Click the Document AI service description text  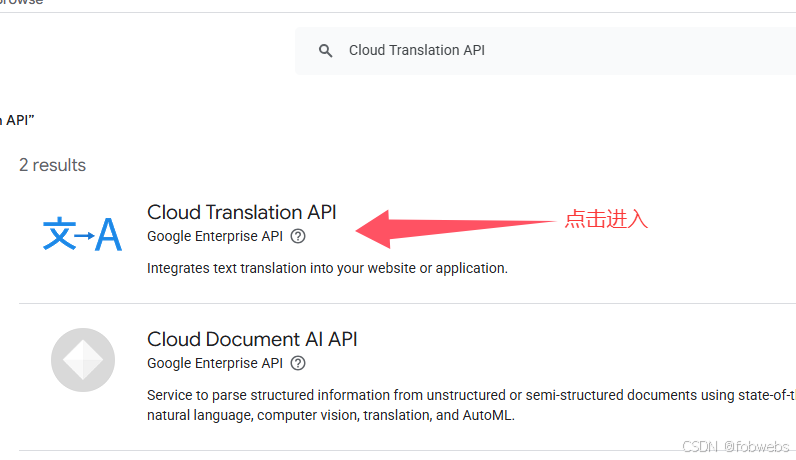tap(472, 405)
